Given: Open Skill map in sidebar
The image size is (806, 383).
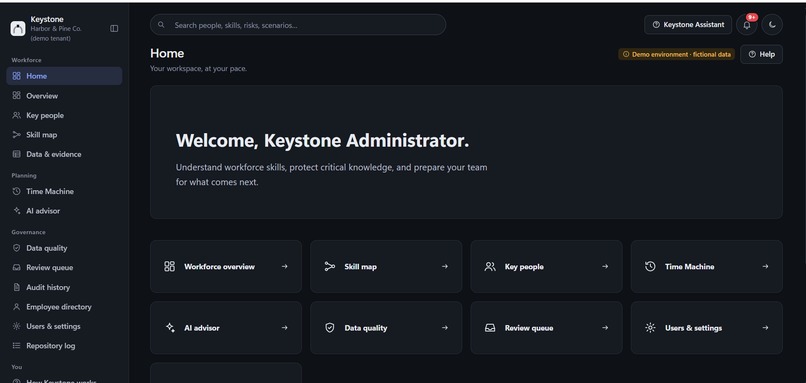Looking at the screenshot, I should pyautogui.click(x=64, y=135).
